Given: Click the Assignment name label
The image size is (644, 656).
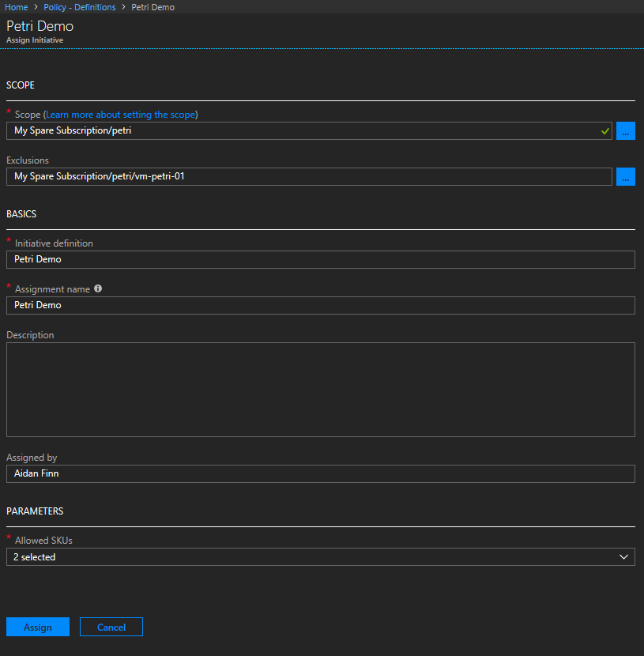Looking at the screenshot, I should point(52,289).
